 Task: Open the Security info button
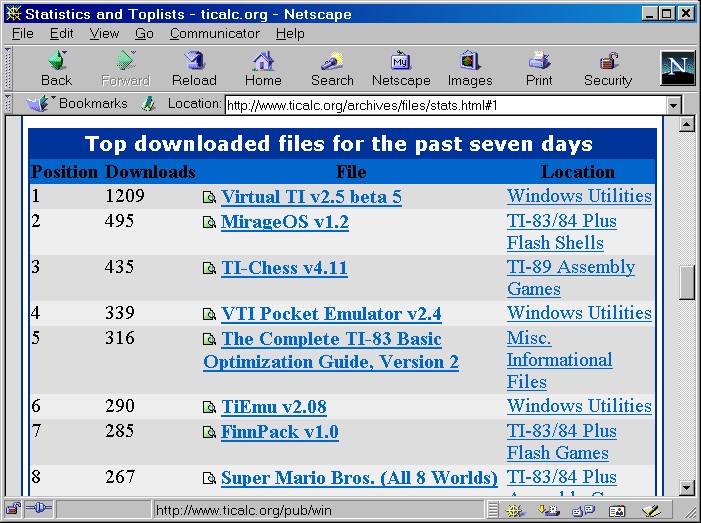[608, 68]
